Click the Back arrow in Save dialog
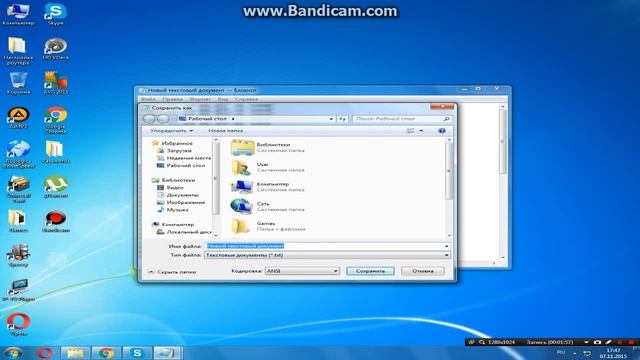Image resolution: width=640 pixels, height=360 pixels. (149, 119)
